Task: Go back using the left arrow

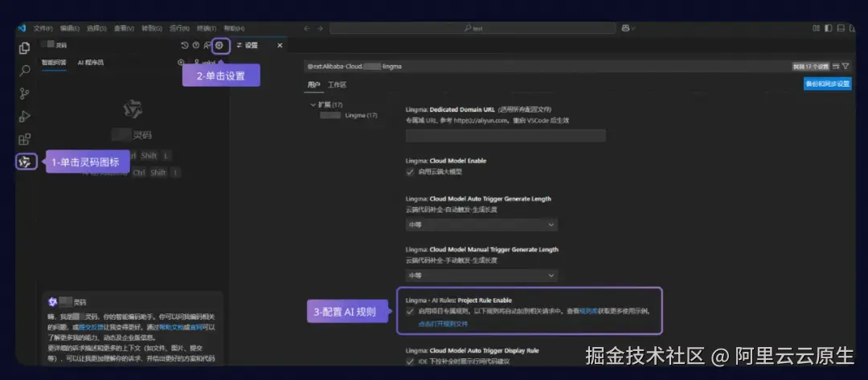Action: coord(307,28)
